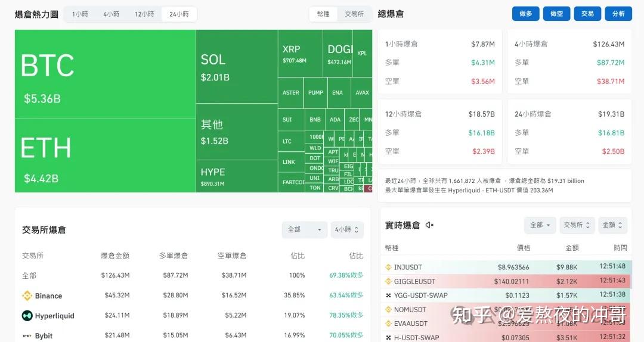Click the PUMP heatmap tile
Viewport: 644px width, 342px height.
(x=316, y=93)
